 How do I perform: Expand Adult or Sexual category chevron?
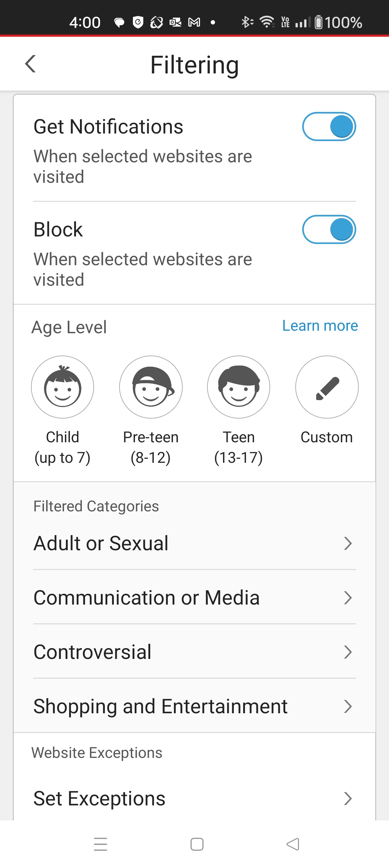(347, 543)
